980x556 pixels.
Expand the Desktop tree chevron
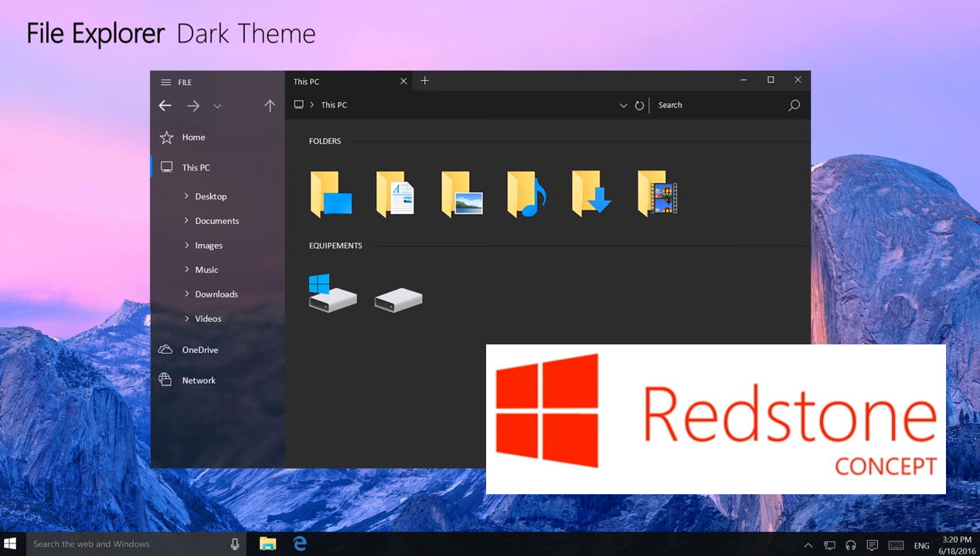[187, 196]
